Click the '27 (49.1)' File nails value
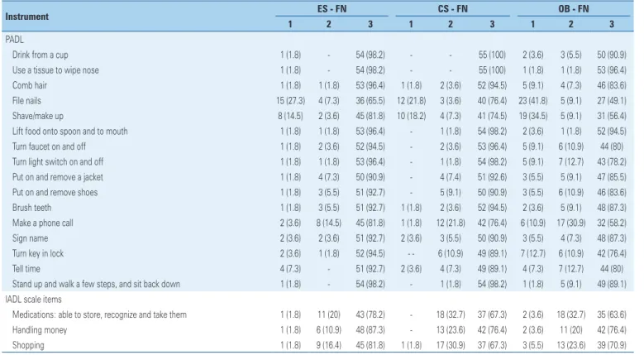The height and width of the screenshot is (355, 644). (612, 101)
